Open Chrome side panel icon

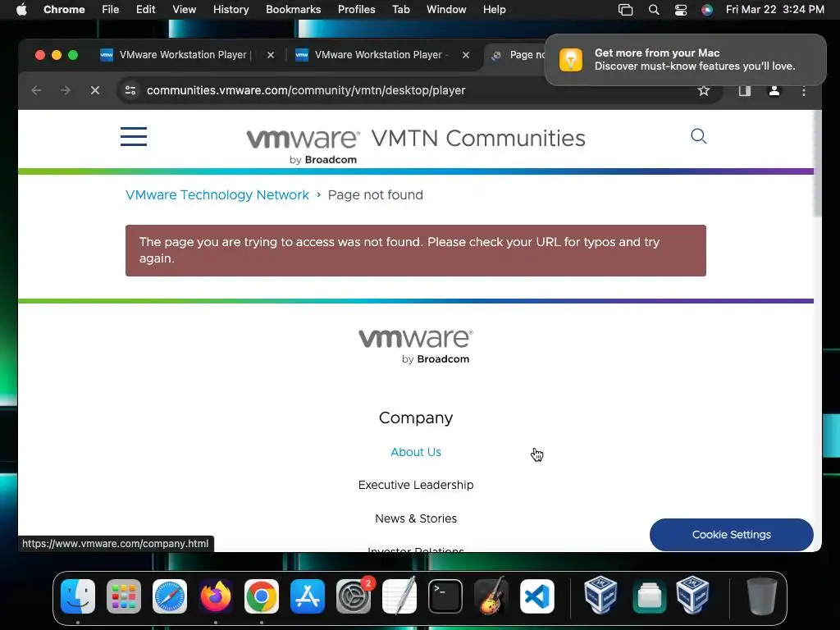click(744, 90)
